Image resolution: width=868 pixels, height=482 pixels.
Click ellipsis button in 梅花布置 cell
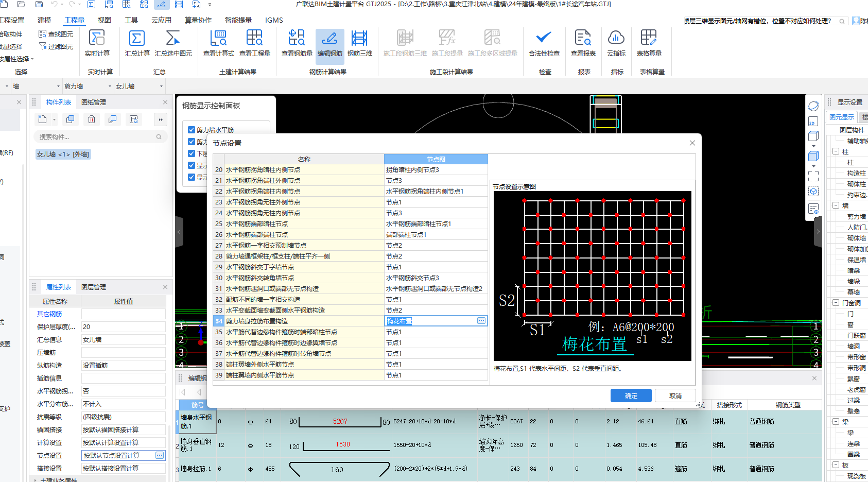click(x=481, y=321)
